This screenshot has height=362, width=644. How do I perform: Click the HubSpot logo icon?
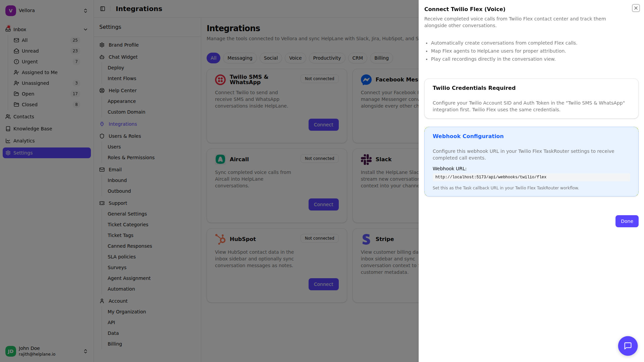tap(220, 239)
